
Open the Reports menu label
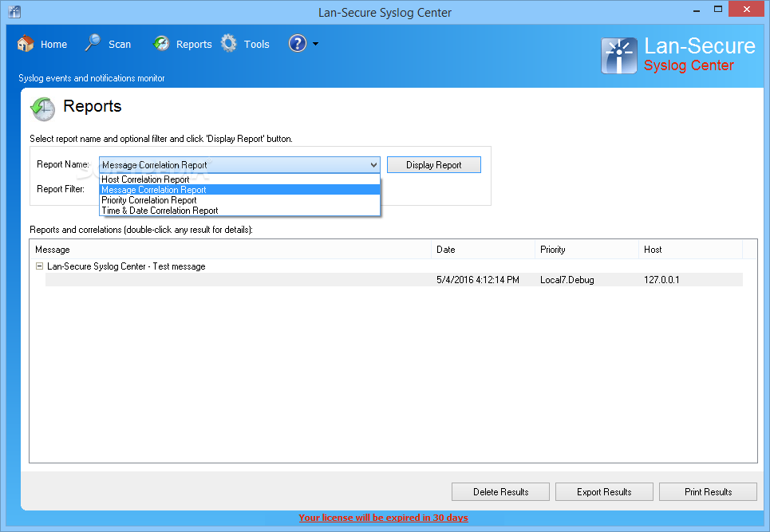point(194,44)
